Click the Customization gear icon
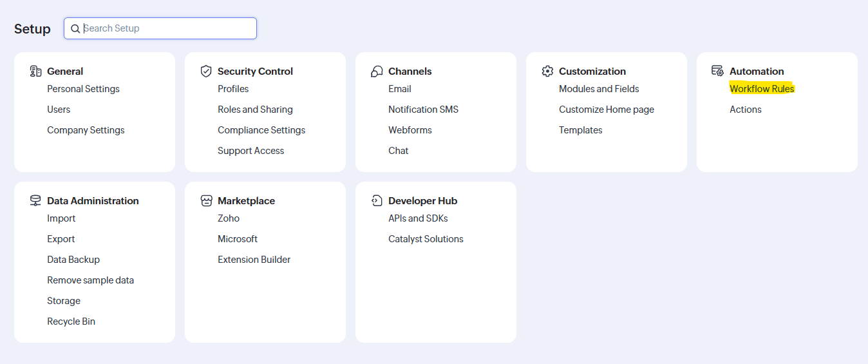The image size is (868, 364). 547,71
